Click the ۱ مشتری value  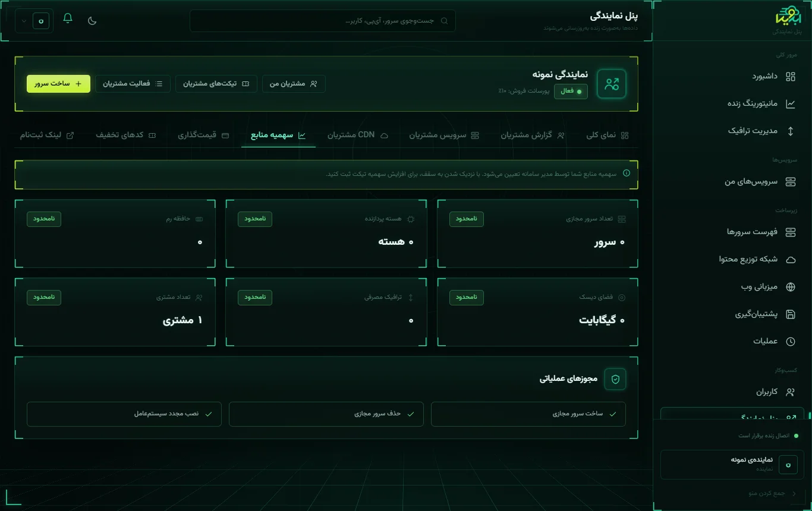[182, 320]
